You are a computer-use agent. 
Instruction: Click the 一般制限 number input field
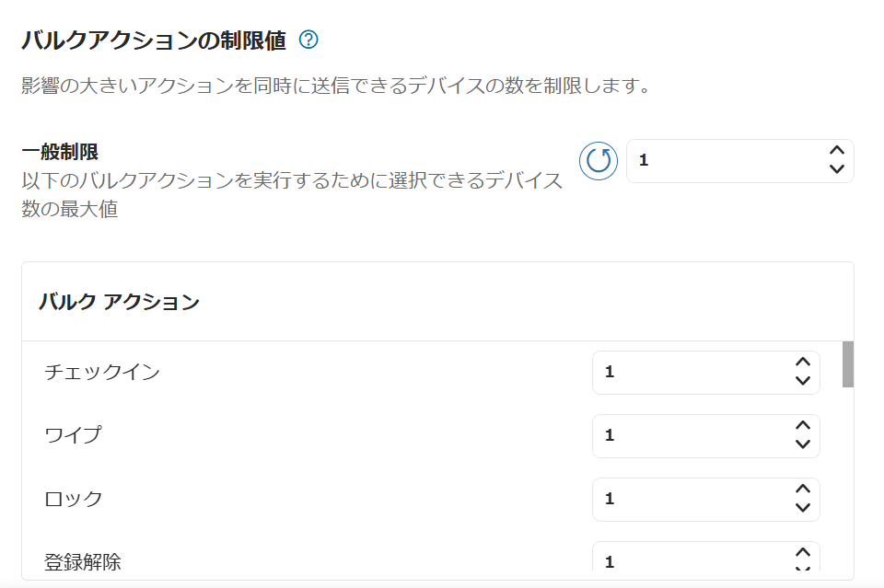[x=739, y=161]
